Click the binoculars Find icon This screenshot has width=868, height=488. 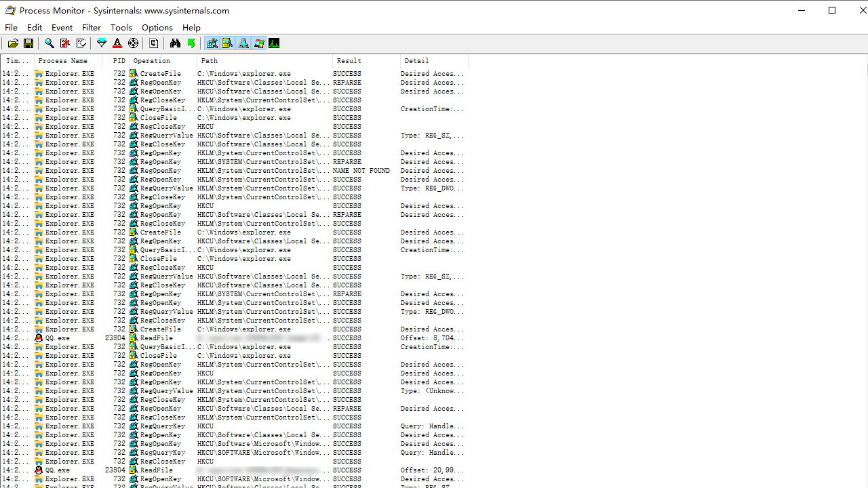tap(175, 43)
